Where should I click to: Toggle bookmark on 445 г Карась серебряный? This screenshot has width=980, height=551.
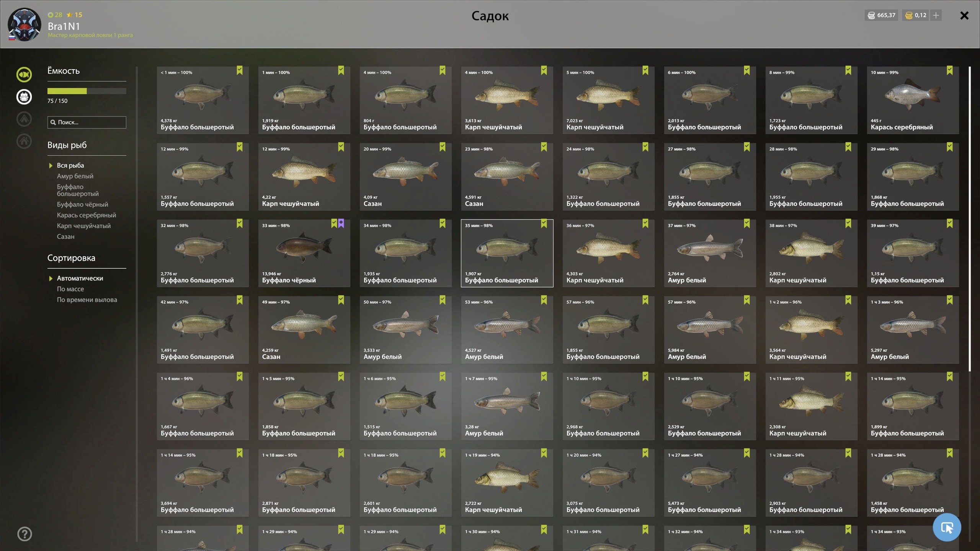950,70
